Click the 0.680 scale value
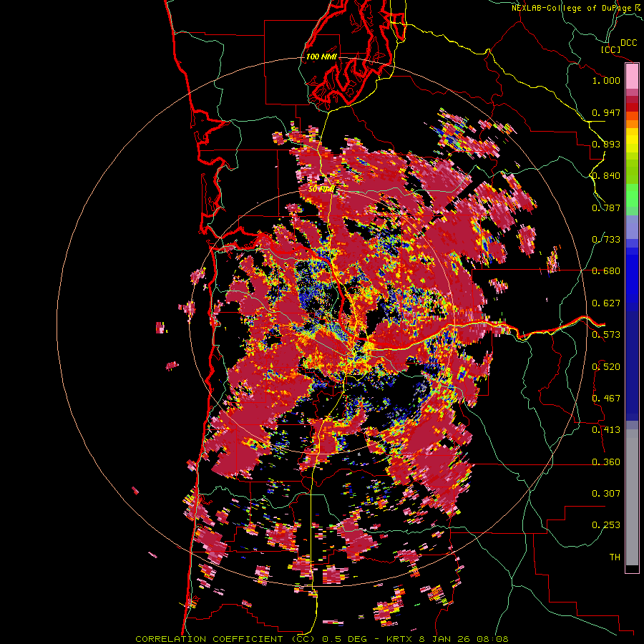This screenshot has width=644, height=644. pos(606,271)
